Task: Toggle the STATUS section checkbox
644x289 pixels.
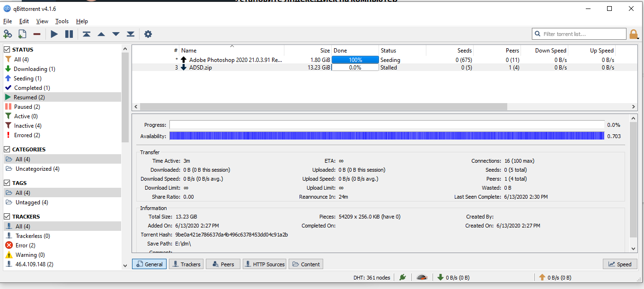Action: (7, 49)
